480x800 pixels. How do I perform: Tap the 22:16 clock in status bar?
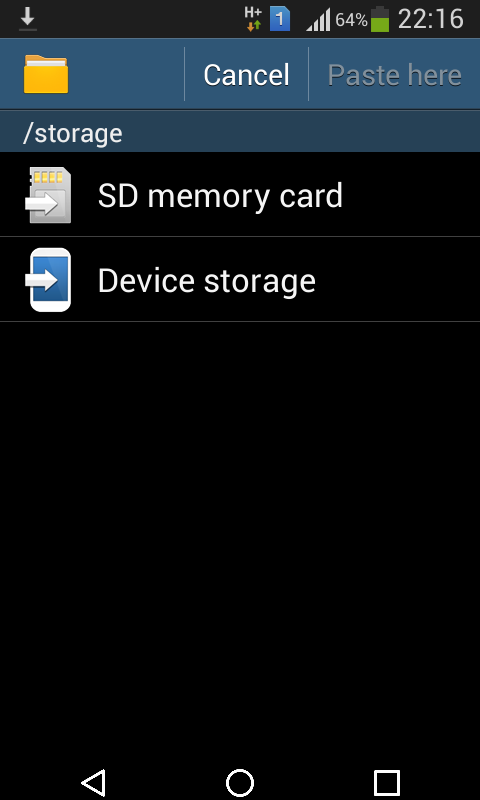pos(431,20)
